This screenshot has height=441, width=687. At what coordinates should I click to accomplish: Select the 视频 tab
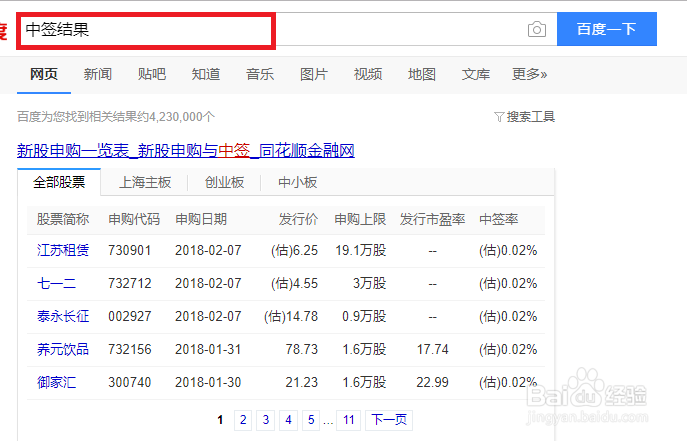pos(368,74)
